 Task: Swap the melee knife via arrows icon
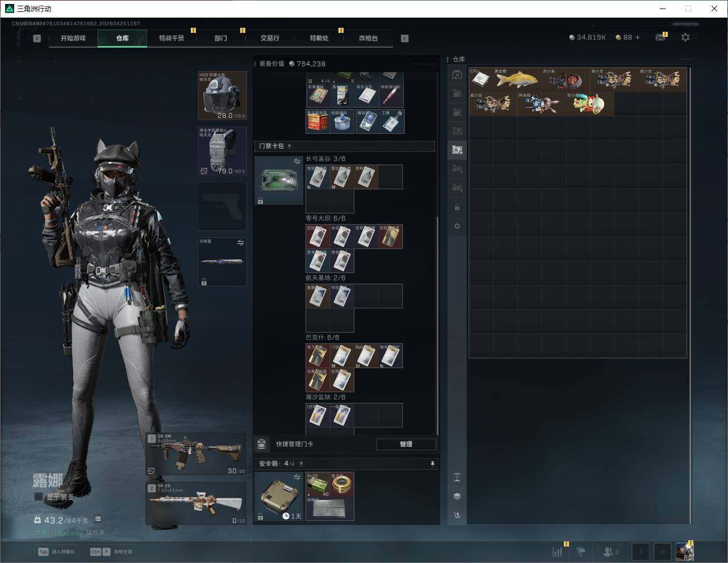point(240,243)
